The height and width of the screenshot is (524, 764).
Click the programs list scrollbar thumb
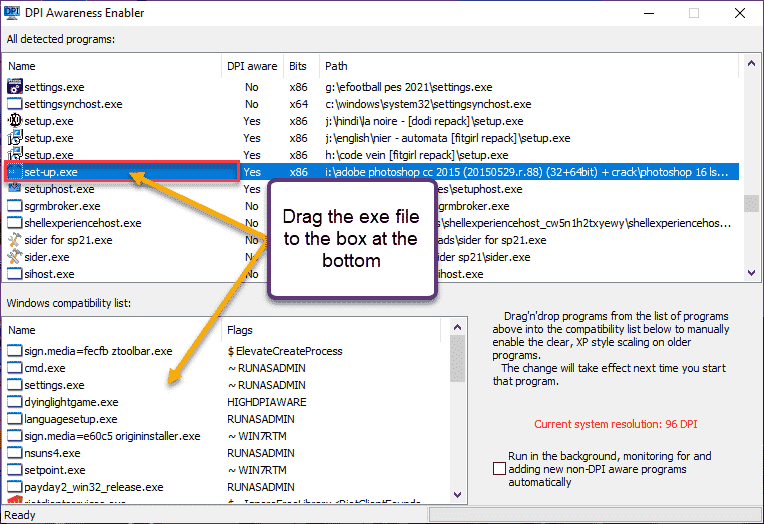(751, 203)
